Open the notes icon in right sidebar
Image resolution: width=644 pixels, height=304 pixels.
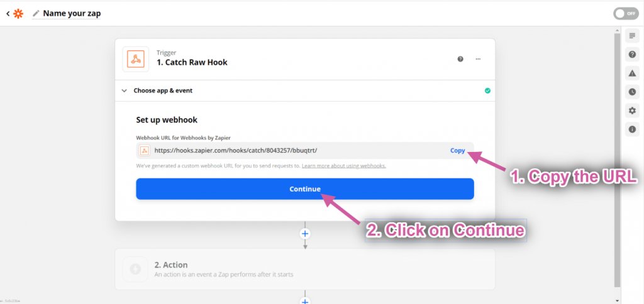coord(632,36)
